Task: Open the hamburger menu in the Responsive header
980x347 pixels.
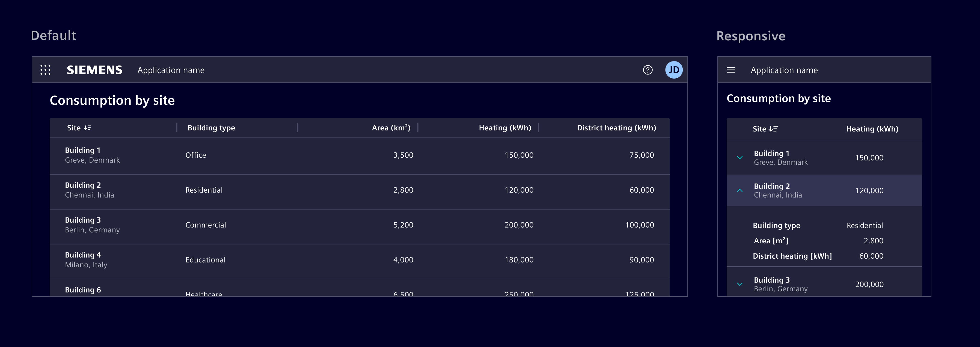Action: coord(731,70)
